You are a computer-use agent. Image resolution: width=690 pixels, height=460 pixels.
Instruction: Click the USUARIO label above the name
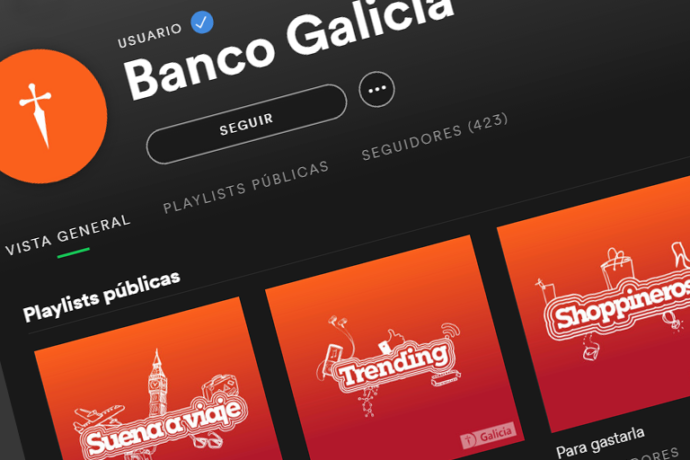(150, 35)
